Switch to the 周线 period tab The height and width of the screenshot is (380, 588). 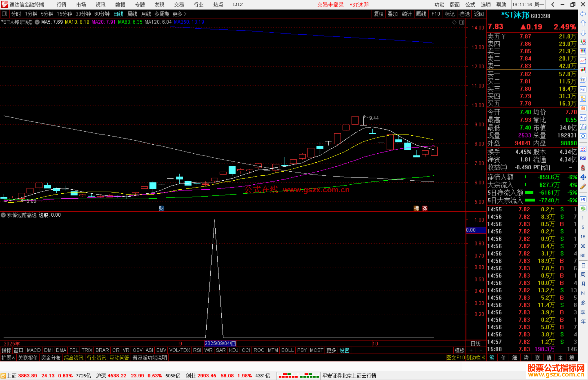coord(132,14)
